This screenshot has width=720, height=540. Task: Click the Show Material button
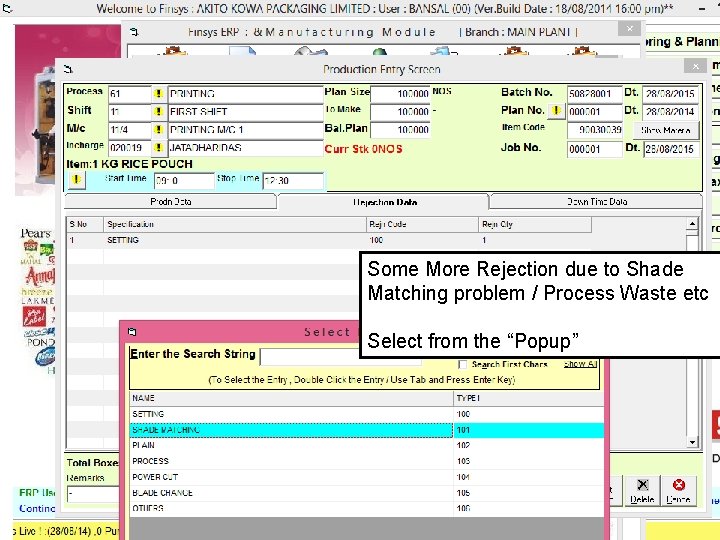pyautogui.click(x=666, y=130)
